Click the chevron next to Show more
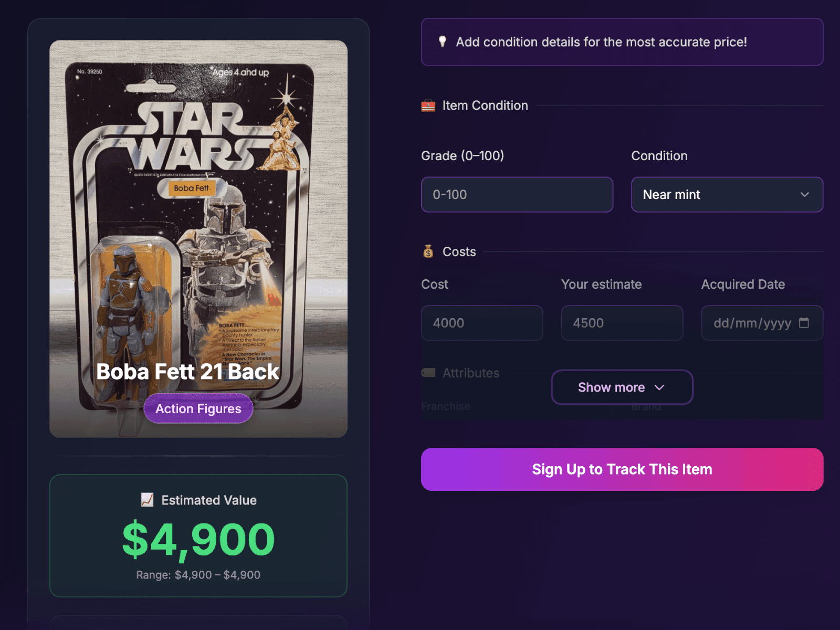Viewport: 840px width, 630px height. click(660, 387)
